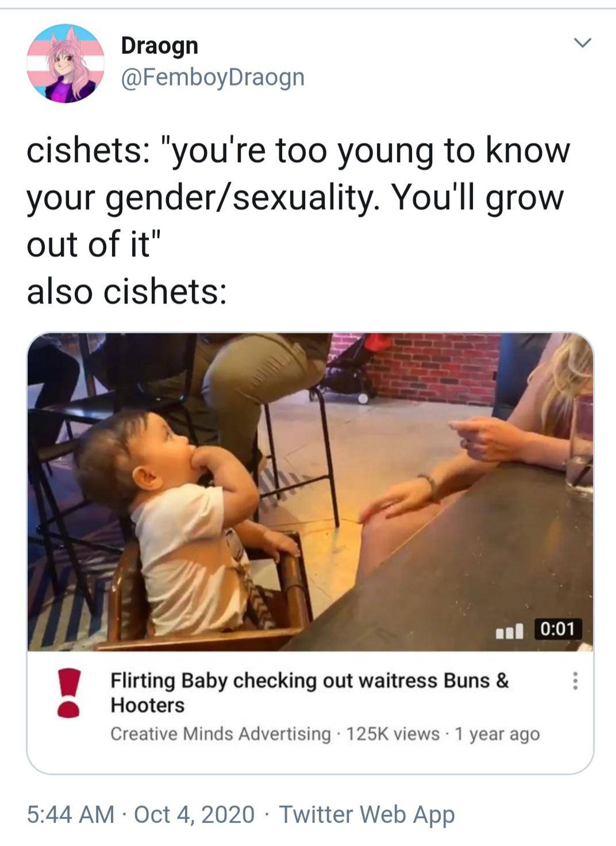Click Creative Minds Advertising channel name
The image size is (616, 846).
point(221,734)
